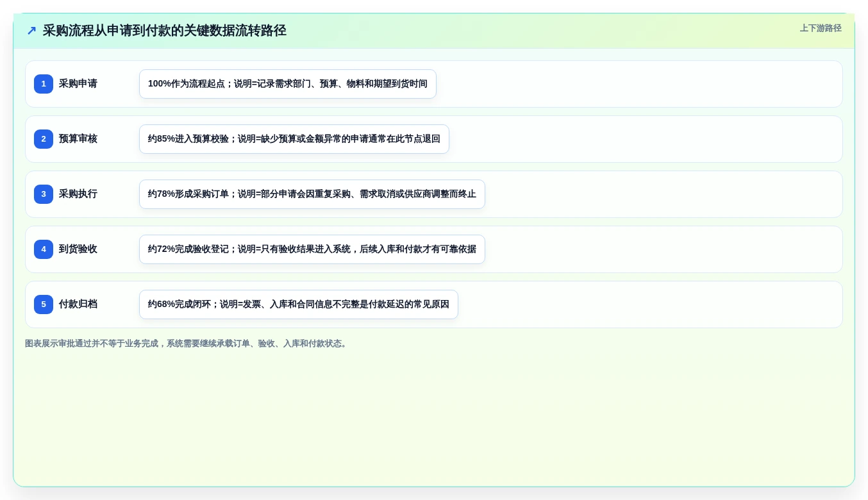The width and height of the screenshot is (868, 500).
Task: Click the footnote starting 图表展示审批通过
Action: (x=187, y=344)
